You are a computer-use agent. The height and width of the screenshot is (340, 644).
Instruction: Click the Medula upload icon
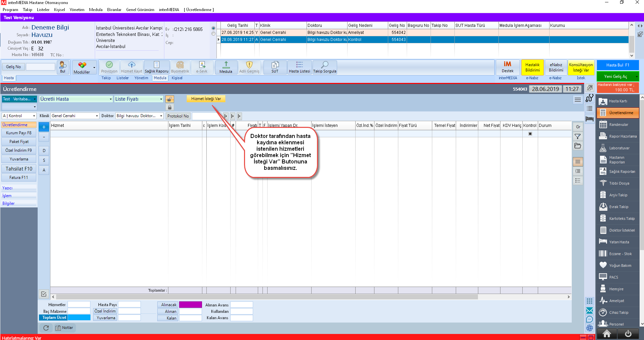[x=226, y=67]
